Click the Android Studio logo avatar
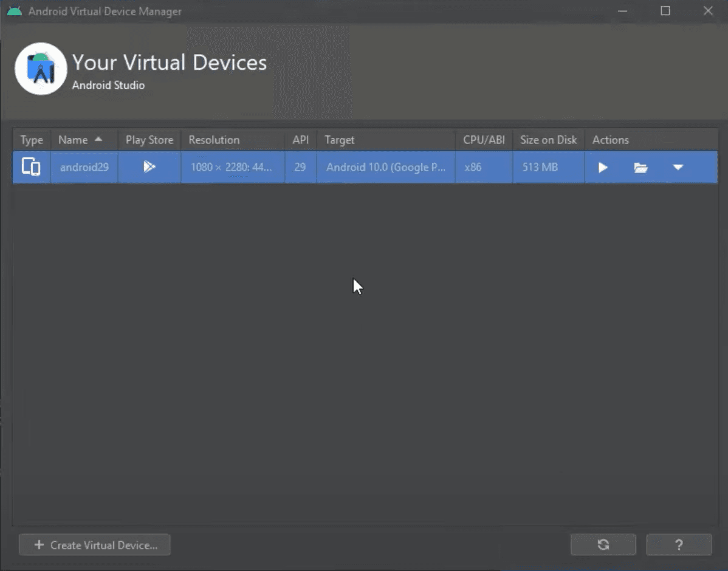728x571 pixels. [40, 69]
